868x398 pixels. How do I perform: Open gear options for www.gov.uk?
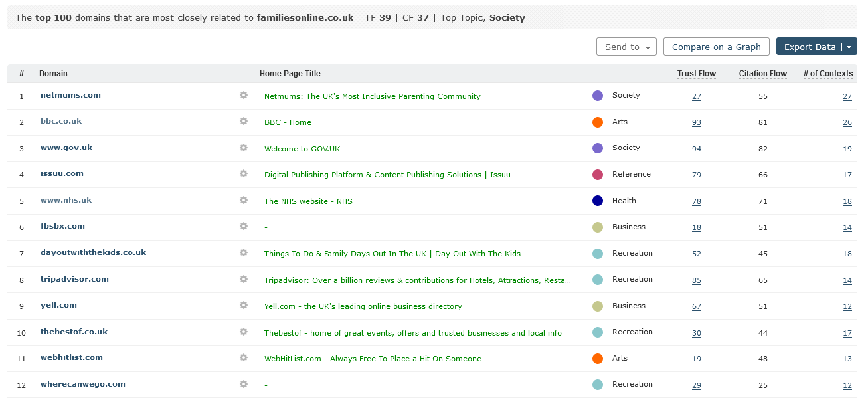244,148
